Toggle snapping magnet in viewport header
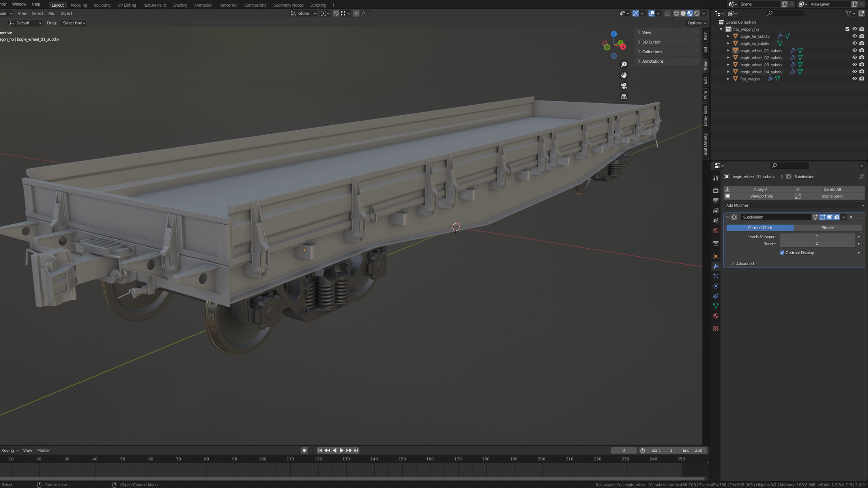Viewport: 868px width, 488px height. click(x=336, y=13)
